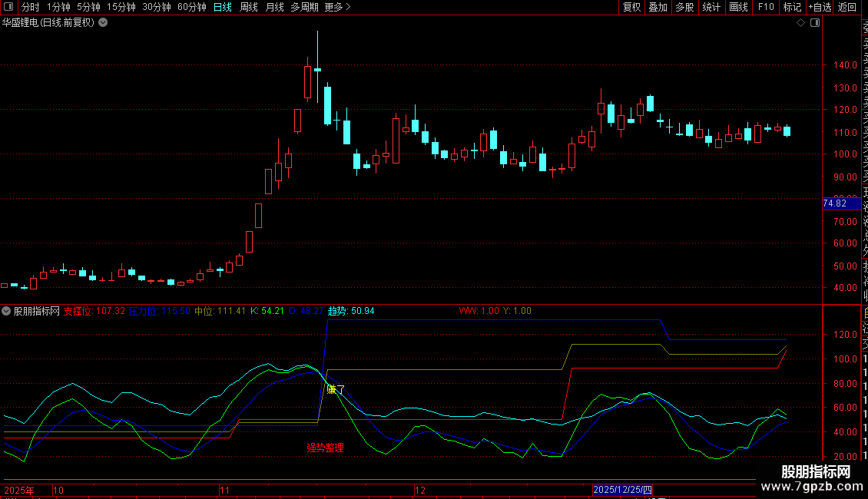Click the WW: 1.00 value
868x499 pixels.
479,311
